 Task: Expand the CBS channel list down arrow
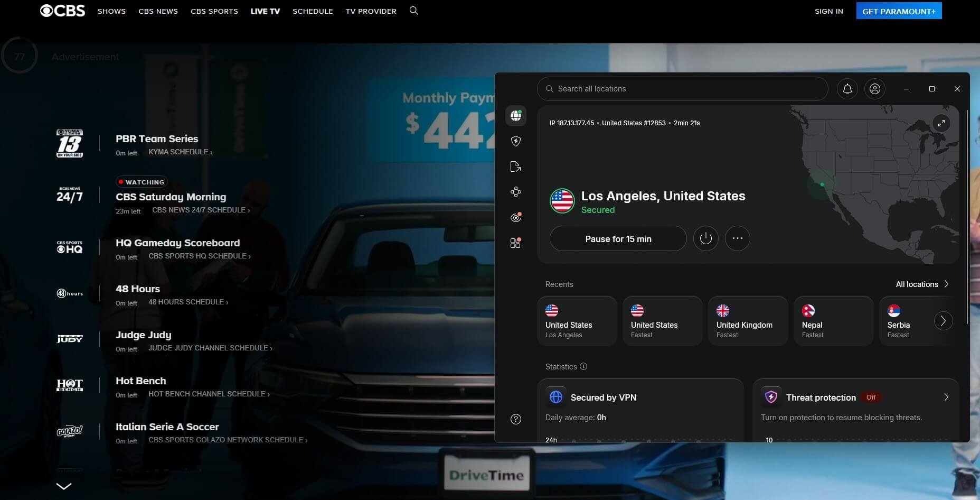pos(64,486)
